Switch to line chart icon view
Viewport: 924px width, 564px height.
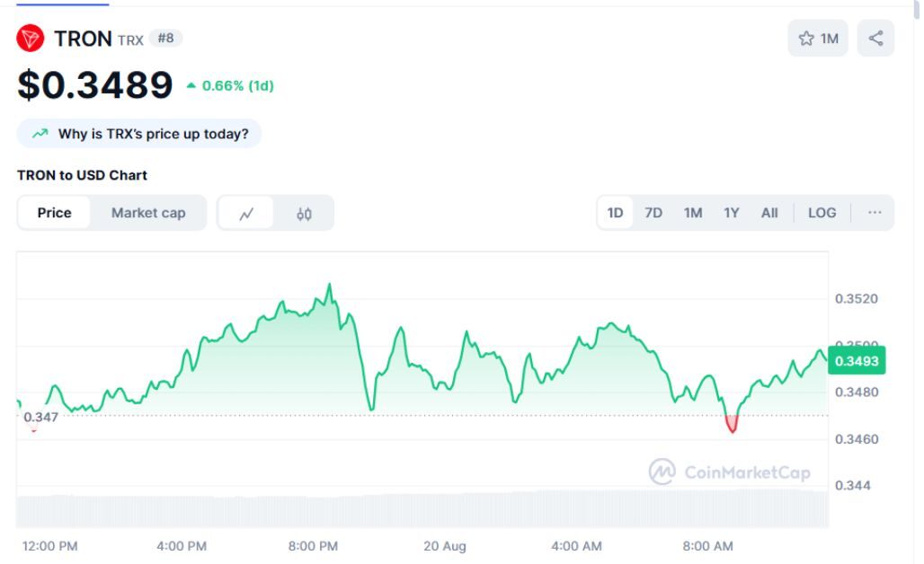[x=246, y=213]
